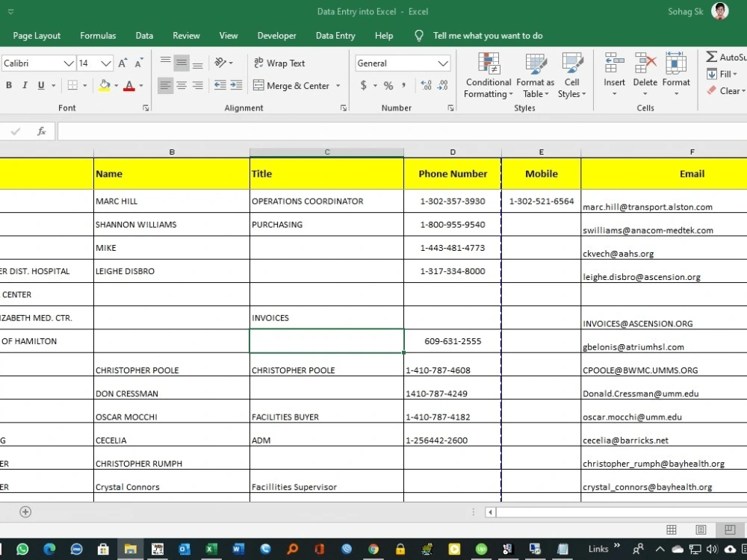Screen dimensions: 747x560
Task: Open the Formulas tab
Action: point(98,36)
